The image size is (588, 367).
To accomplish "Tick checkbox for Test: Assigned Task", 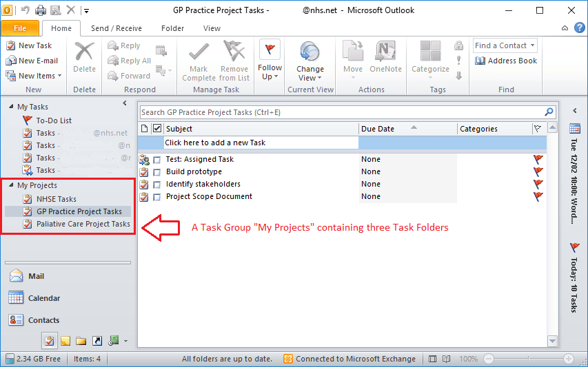I will [x=157, y=160].
